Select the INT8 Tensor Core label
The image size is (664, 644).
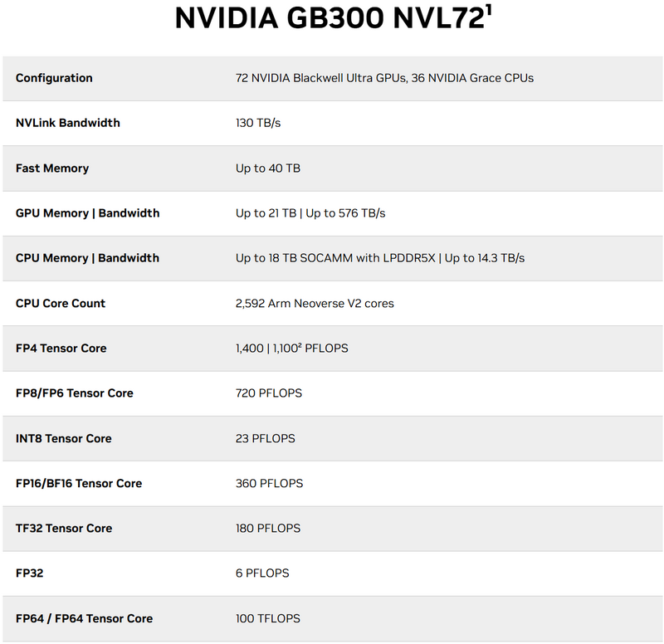[x=63, y=438]
